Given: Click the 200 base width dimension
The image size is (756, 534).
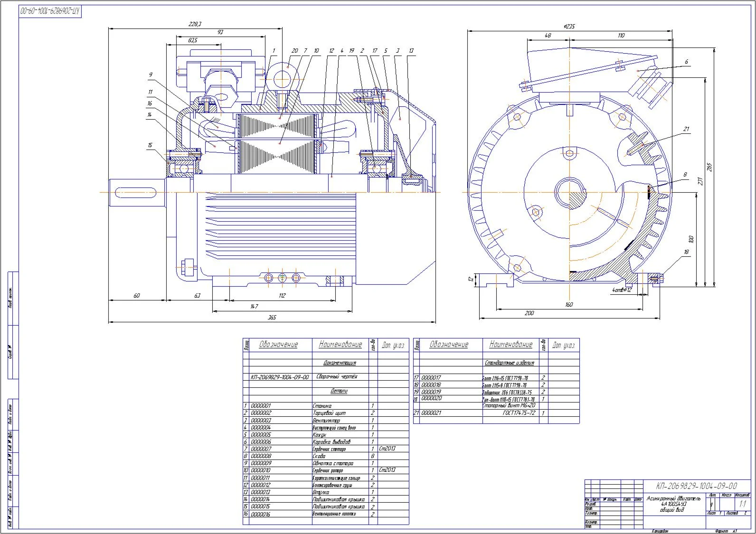Looking at the screenshot, I should click(x=529, y=313).
